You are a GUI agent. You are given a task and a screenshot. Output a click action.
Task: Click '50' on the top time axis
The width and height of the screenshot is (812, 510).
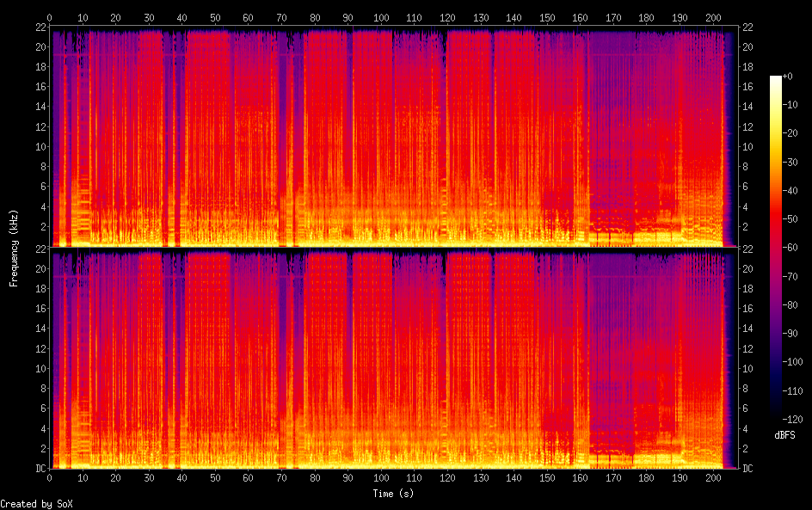coord(215,17)
